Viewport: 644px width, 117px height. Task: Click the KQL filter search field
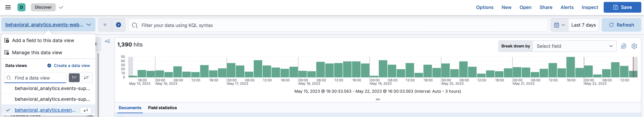(x=338, y=25)
